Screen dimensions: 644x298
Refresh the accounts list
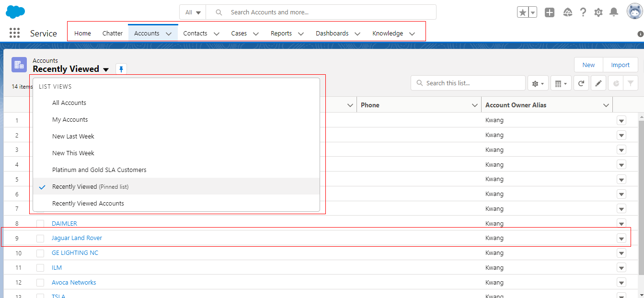pos(581,83)
